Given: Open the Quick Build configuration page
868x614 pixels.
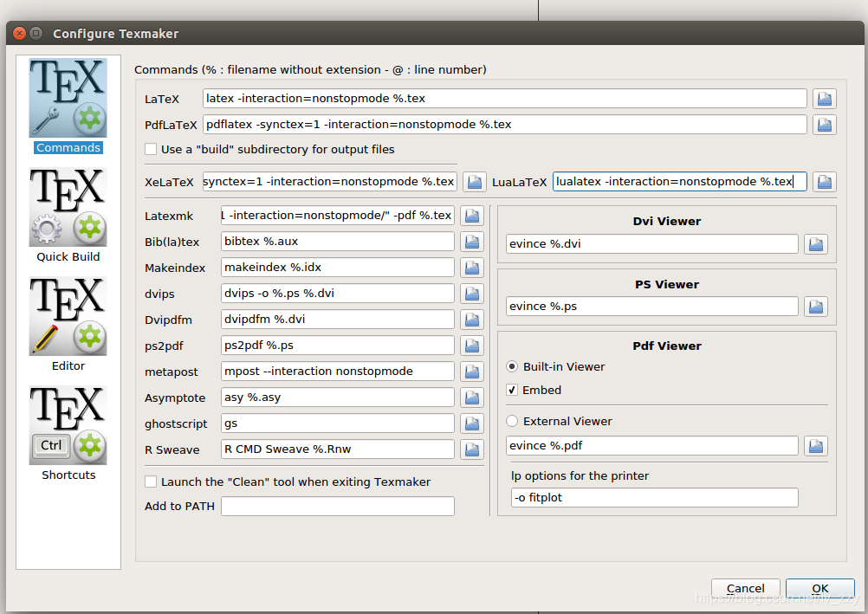Looking at the screenshot, I should [68, 216].
